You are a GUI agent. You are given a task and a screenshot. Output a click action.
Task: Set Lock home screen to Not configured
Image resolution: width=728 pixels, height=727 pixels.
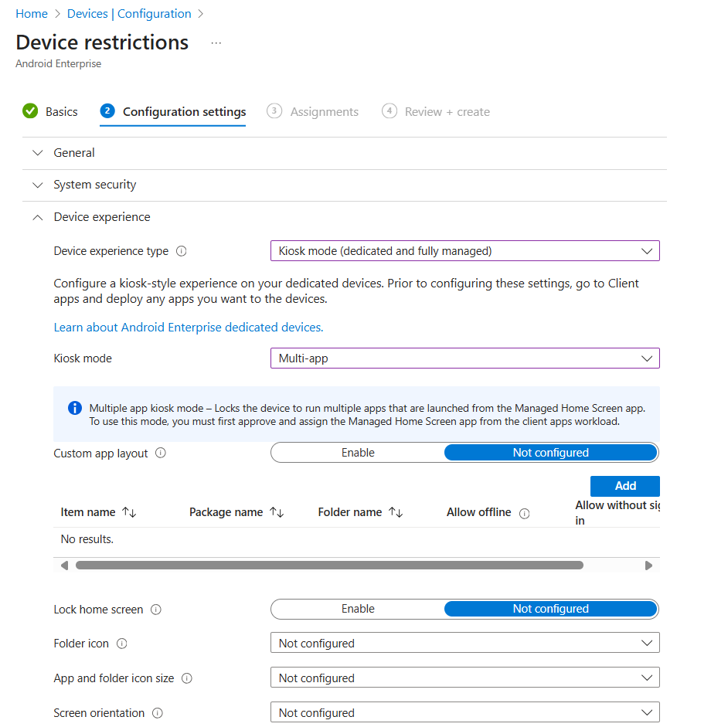[551, 609]
